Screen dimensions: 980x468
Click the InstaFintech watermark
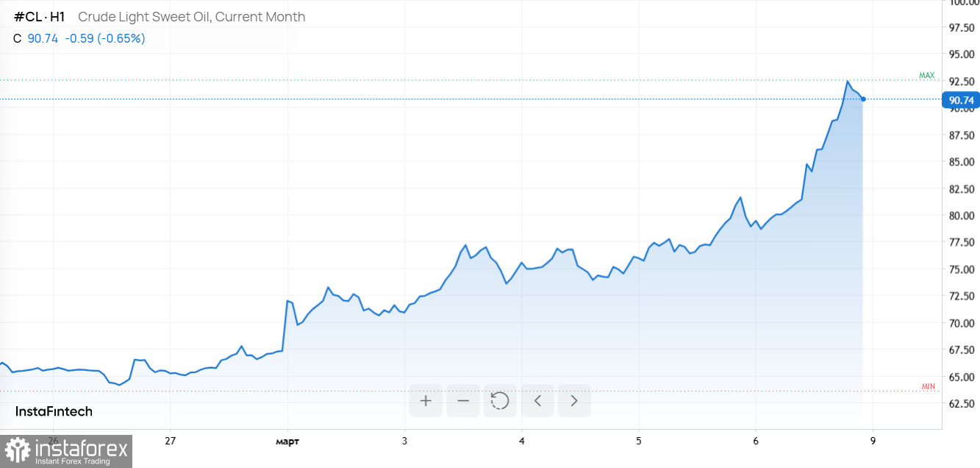pyautogui.click(x=54, y=411)
